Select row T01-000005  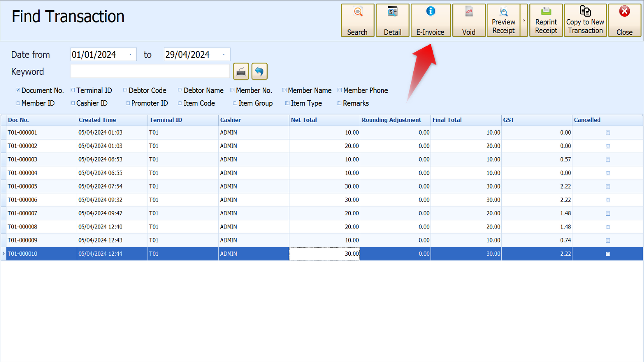click(x=322, y=186)
